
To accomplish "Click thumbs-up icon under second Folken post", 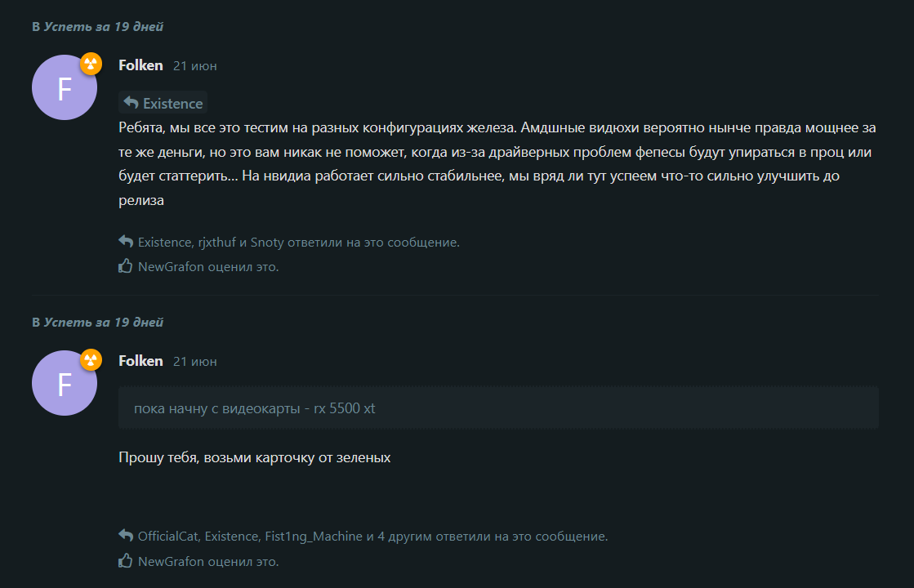I will (x=125, y=561).
